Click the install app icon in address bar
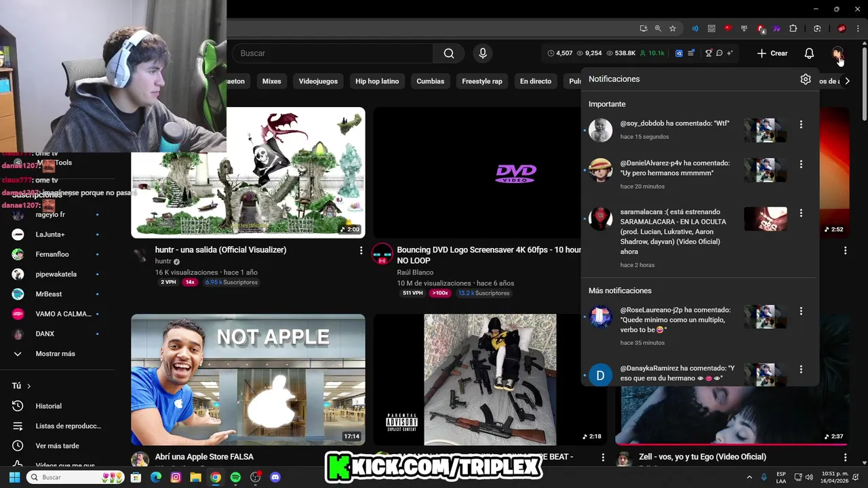 pyautogui.click(x=644, y=28)
